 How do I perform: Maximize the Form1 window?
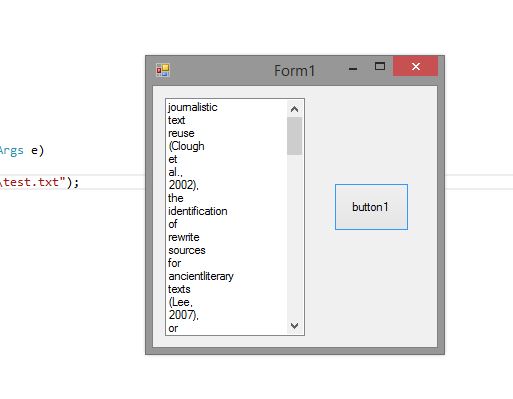point(380,66)
